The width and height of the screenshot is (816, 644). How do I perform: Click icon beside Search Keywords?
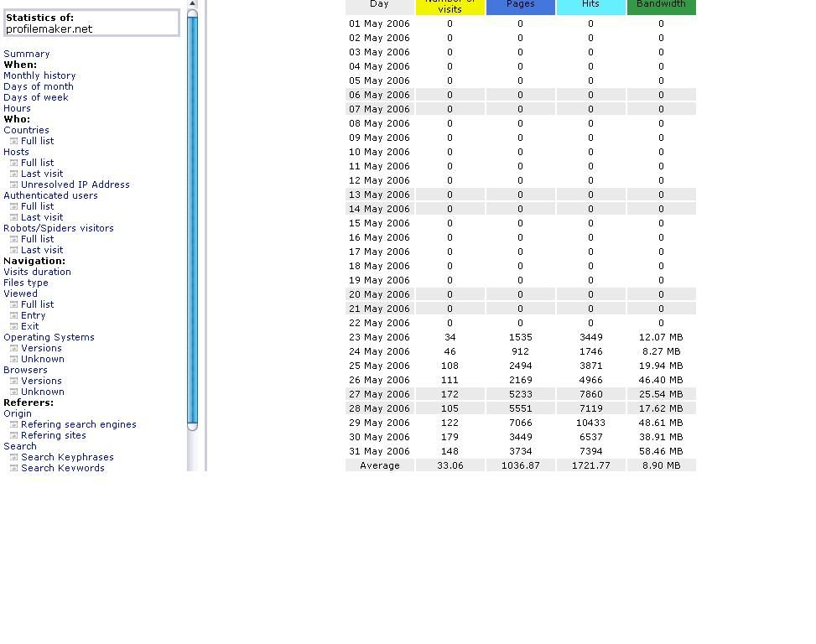point(14,469)
